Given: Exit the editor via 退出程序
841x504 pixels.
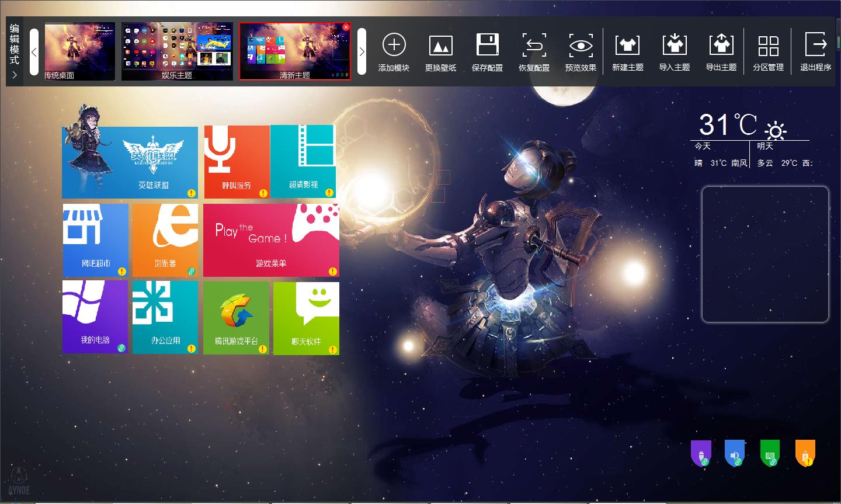Looking at the screenshot, I should click(816, 44).
